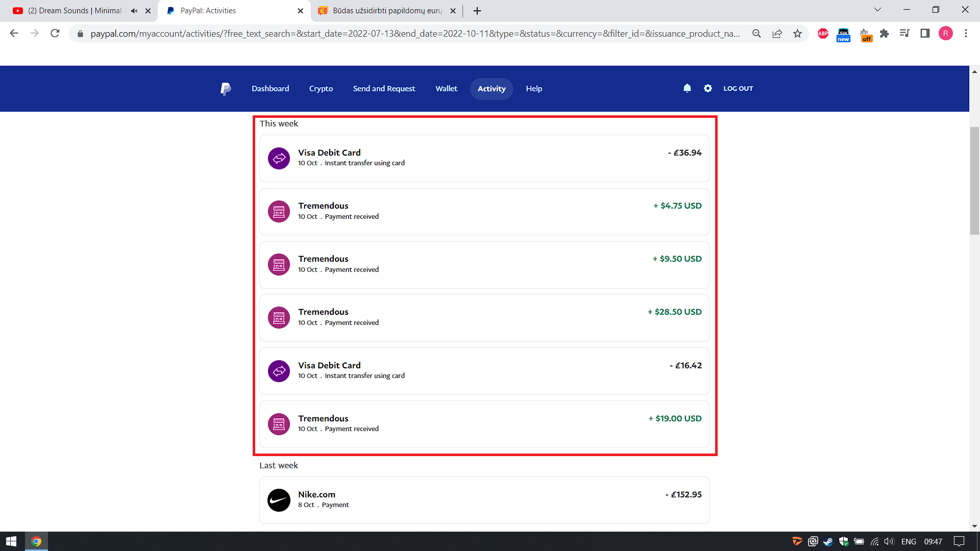Click the Nike logo icon

pyautogui.click(x=279, y=500)
